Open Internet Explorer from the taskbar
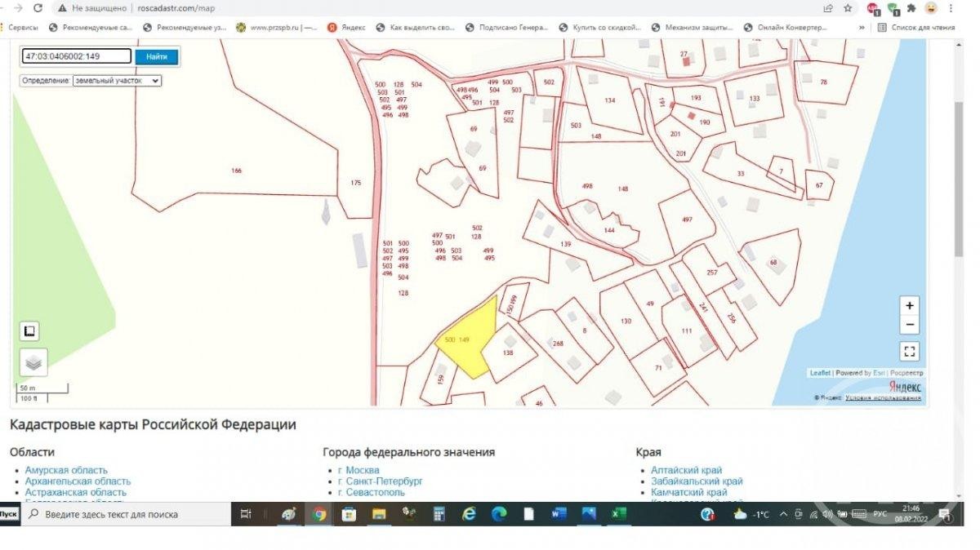980x550 pixels. 469,514
